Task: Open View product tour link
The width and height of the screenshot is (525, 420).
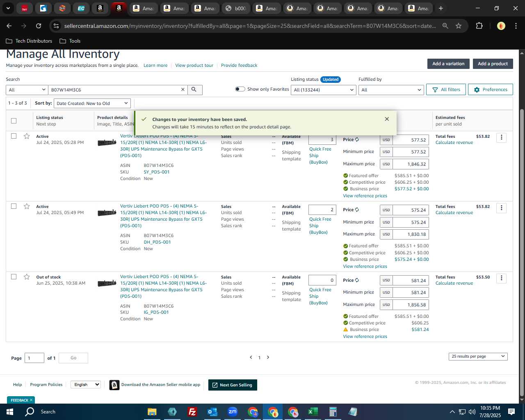Action: point(194,65)
